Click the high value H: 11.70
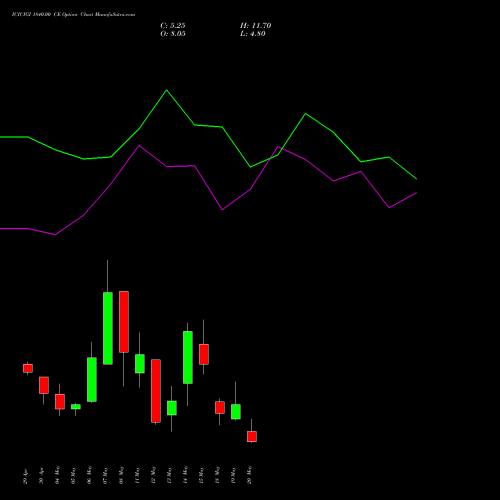Viewport: 500px width, 500px height. point(255,26)
